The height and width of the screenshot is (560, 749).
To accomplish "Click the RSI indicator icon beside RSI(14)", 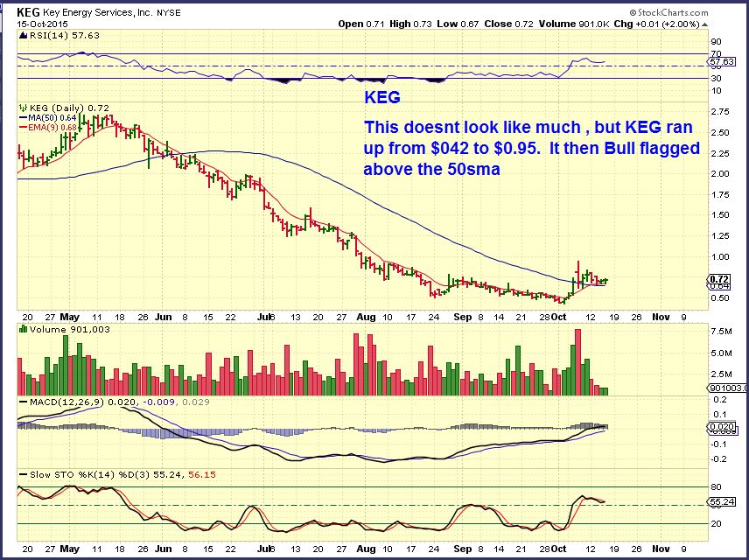I will click(23, 35).
